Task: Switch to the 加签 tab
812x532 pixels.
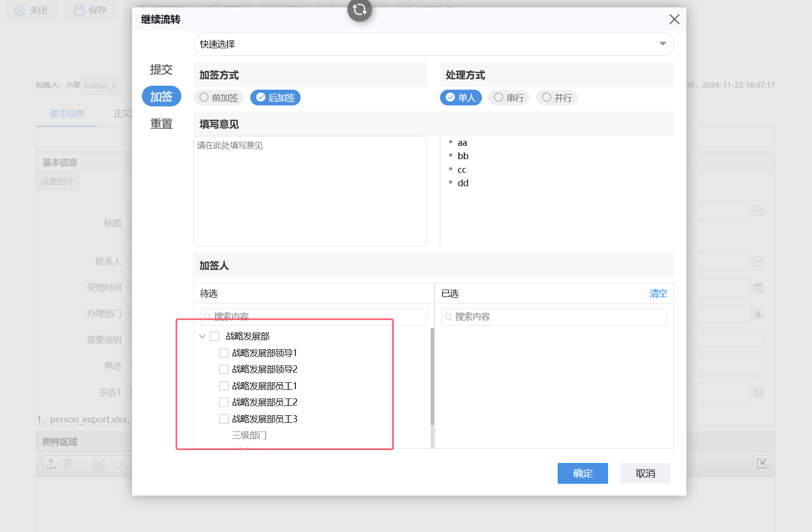Action: point(162,97)
